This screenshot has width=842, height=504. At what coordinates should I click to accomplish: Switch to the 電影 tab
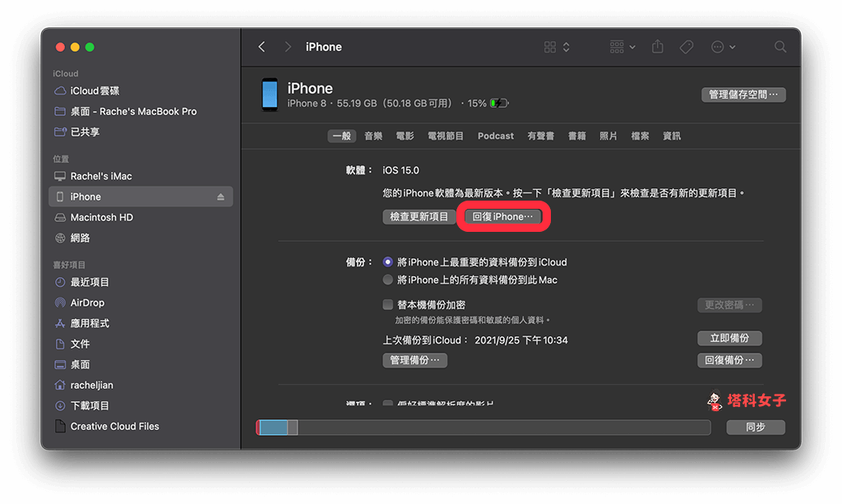405,136
